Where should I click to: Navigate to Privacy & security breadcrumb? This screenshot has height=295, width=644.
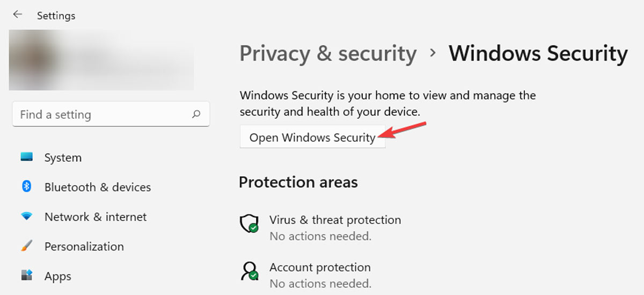[x=328, y=54]
